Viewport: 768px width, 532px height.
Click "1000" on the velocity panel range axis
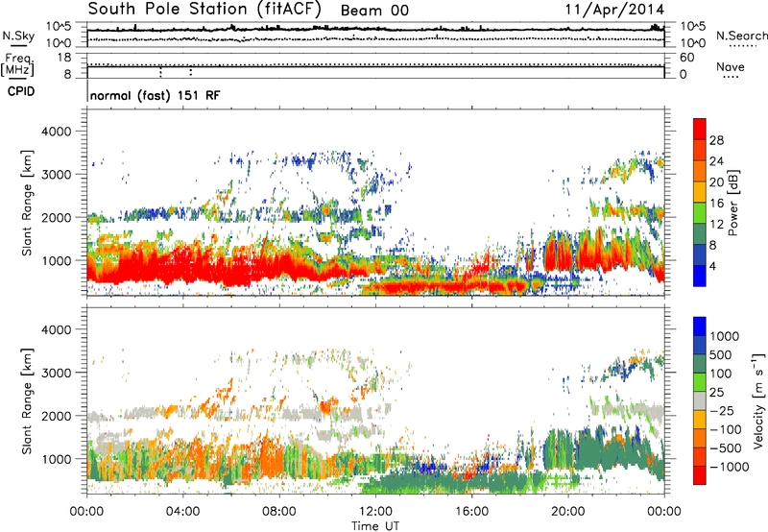coord(56,459)
